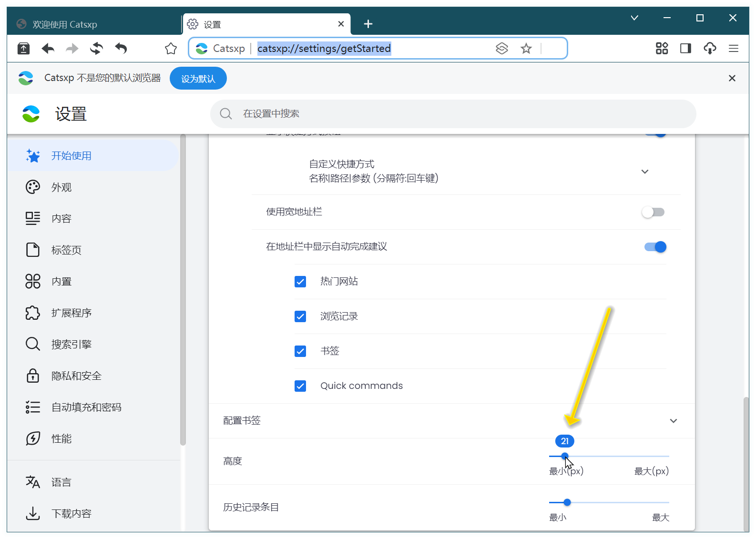Switch to the 欢迎使用 Catsxp tab
Image resolution: width=756 pixels, height=539 pixels.
point(93,24)
